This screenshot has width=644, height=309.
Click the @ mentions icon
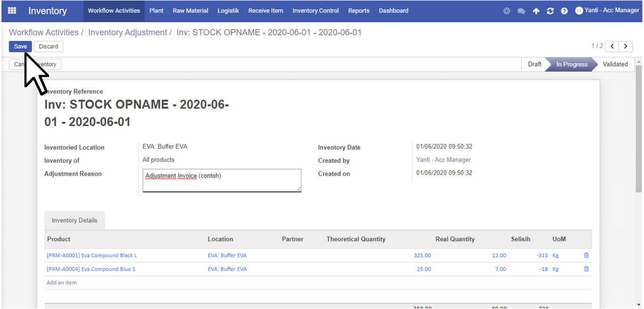click(x=507, y=11)
